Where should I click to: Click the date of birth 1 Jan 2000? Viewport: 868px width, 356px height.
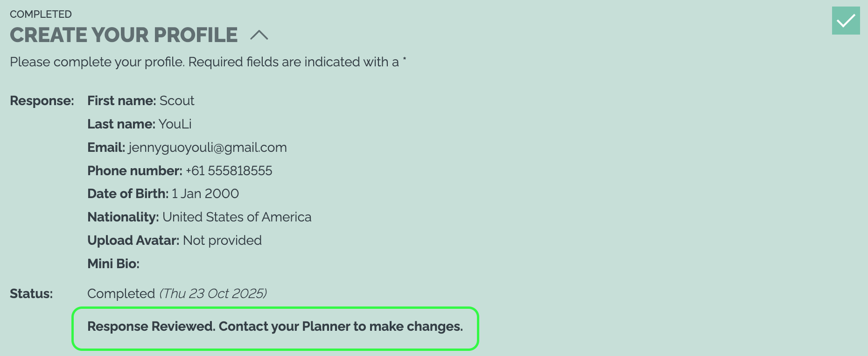coord(205,193)
